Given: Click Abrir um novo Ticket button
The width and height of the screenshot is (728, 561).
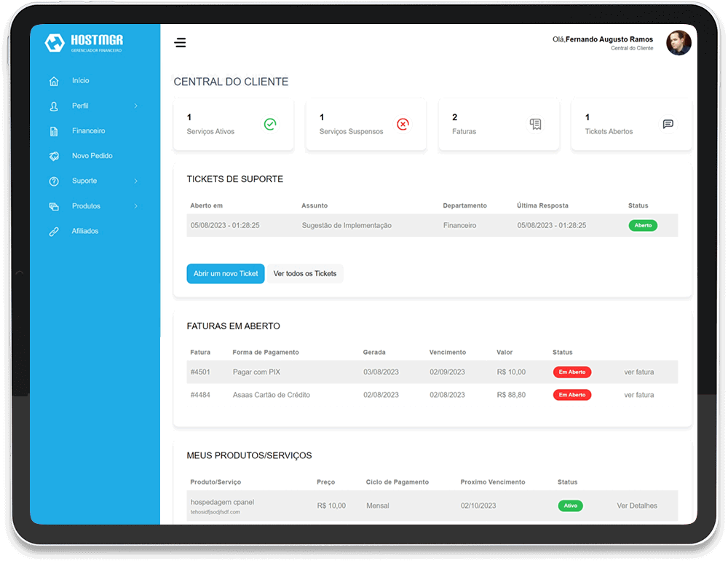Looking at the screenshot, I should pos(226,274).
